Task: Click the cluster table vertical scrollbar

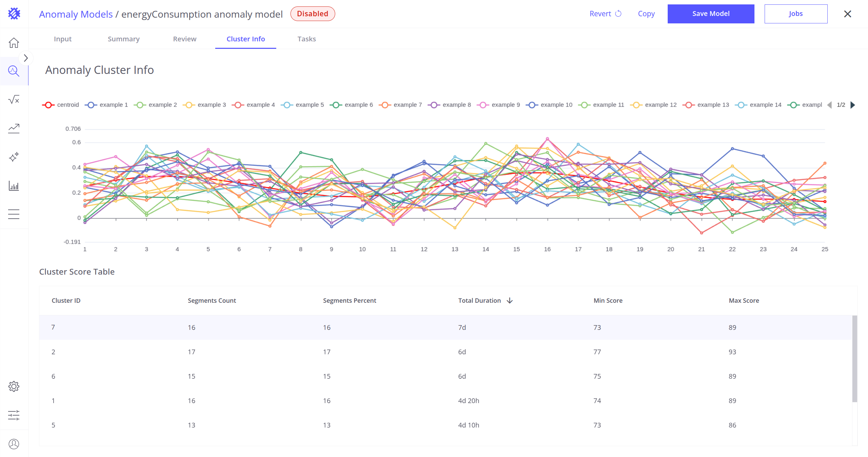Action: pyautogui.click(x=854, y=359)
